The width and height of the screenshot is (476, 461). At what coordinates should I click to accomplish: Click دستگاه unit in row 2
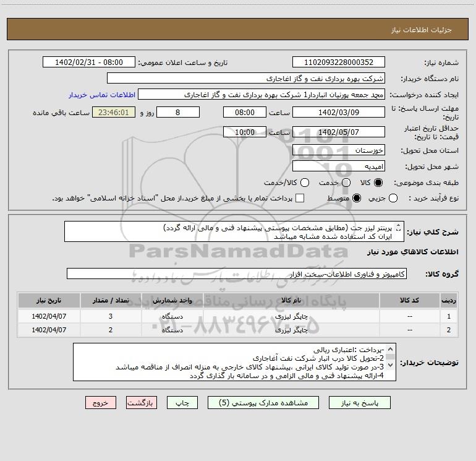(172, 330)
